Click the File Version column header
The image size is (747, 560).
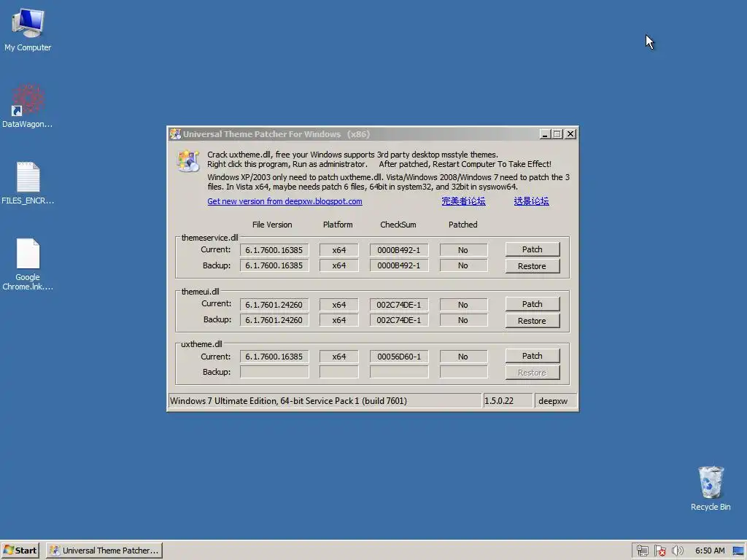click(272, 225)
